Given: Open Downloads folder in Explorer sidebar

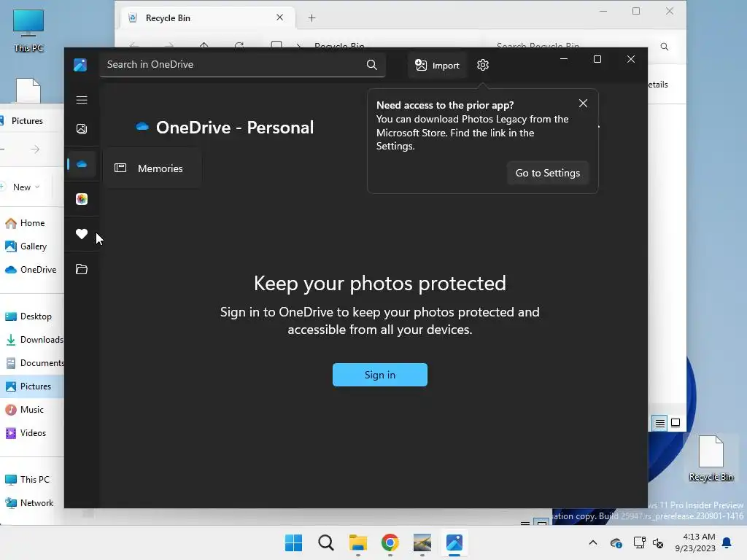Looking at the screenshot, I should point(32,340).
